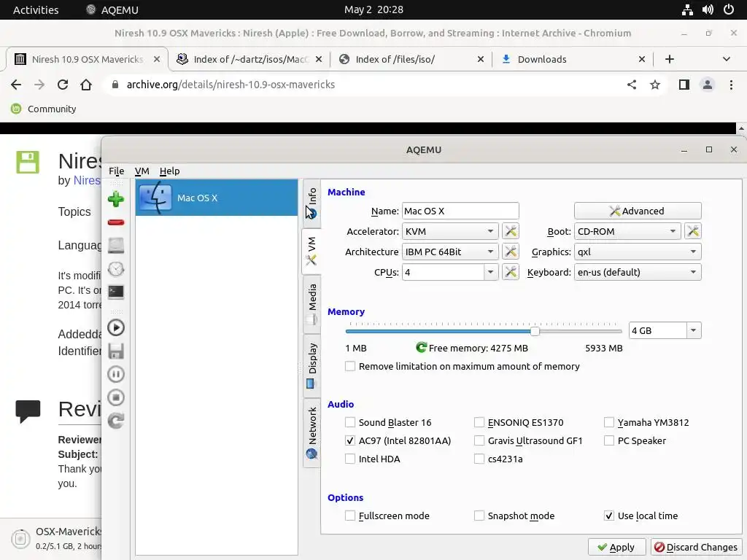Image resolution: width=747 pixels, height=560 pixels.
Task: Uncheck Use local time
Action: pyautogui.click(x=609, y=516)
